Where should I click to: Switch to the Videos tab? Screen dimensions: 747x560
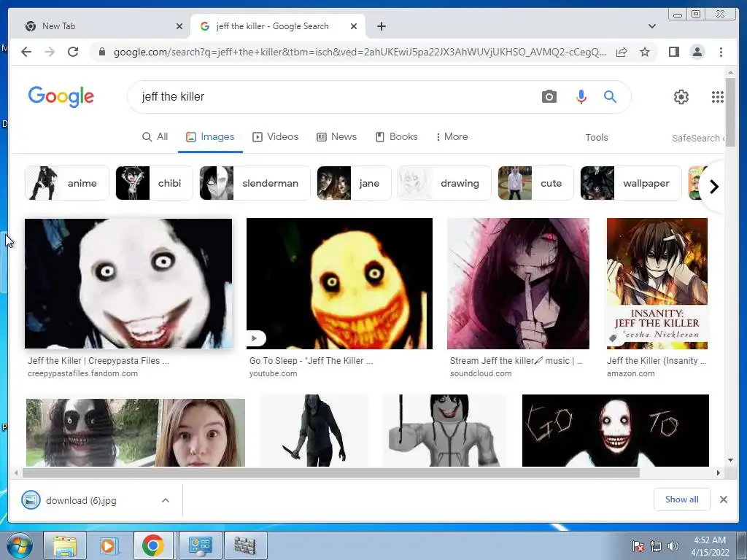coord(275,136)
